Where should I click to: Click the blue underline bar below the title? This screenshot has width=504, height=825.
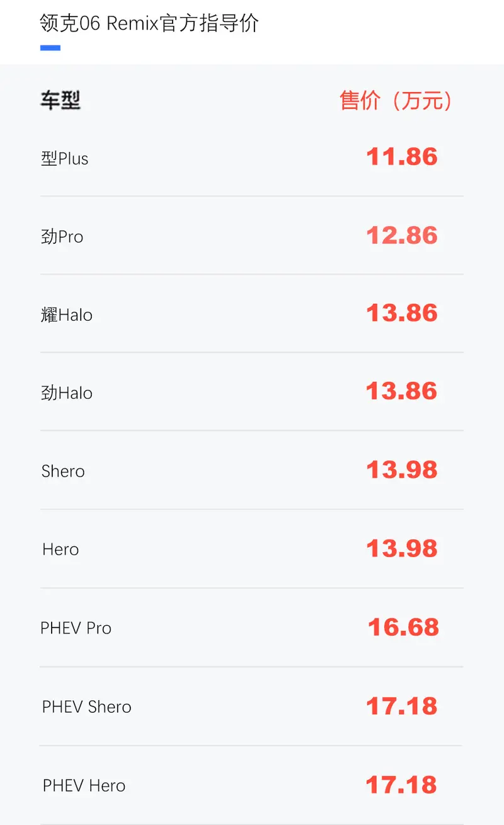pyautogui.click(x=50, y=48)
